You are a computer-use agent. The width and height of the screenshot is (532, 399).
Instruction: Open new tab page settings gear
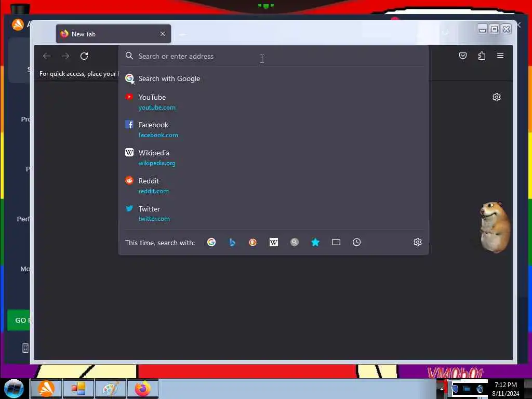[496, 97]
